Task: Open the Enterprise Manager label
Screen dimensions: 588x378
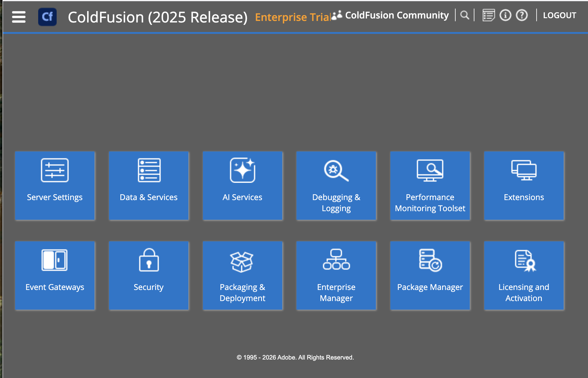Action: tap(336, 293)
